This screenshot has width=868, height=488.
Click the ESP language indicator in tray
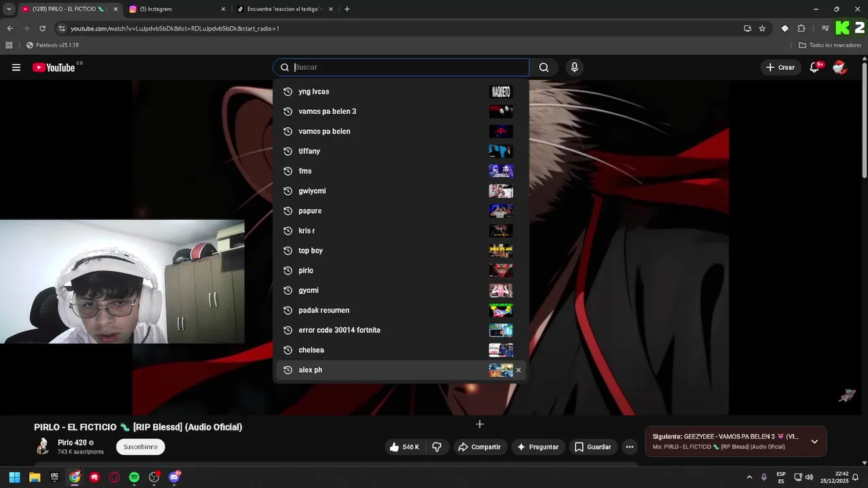coord(781,477)
